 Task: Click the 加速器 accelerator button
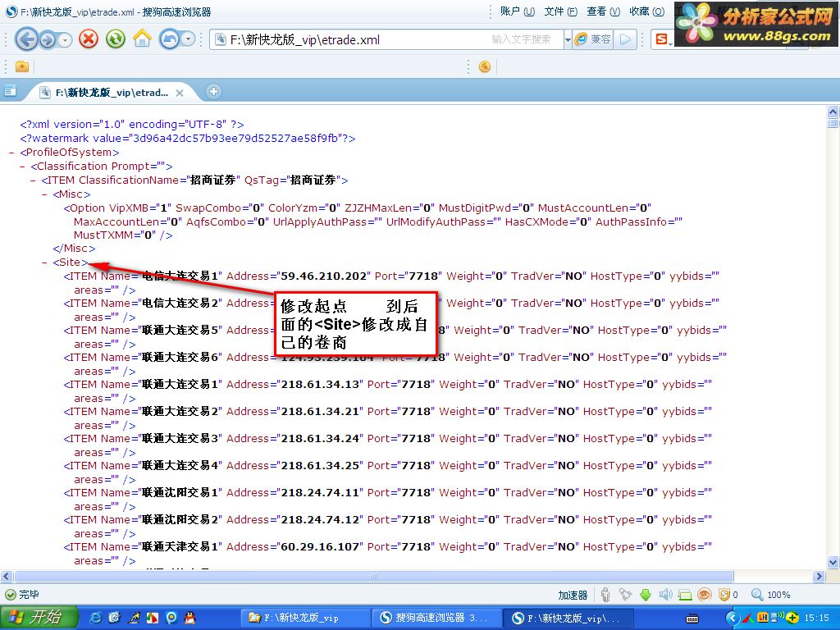[x=573, y=596]
